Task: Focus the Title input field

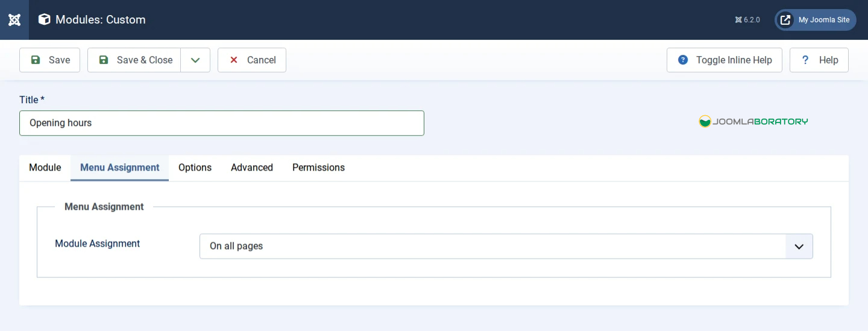Action: coord(222,123)
